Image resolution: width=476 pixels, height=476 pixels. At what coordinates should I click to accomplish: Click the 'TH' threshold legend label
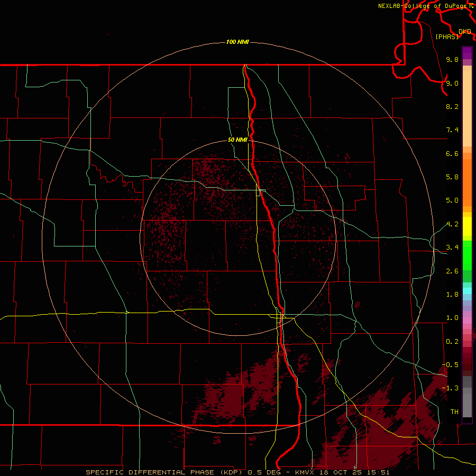pyautogui.click(x=454, y=412)
